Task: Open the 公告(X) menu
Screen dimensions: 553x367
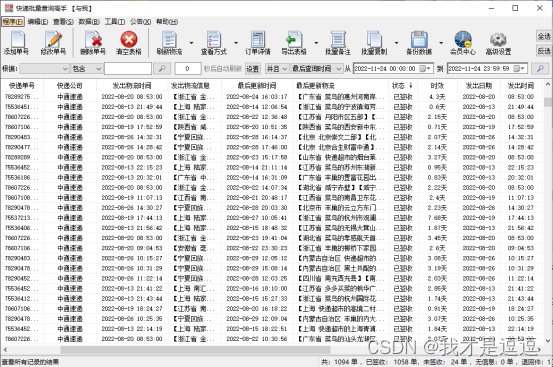Action: click(140, 22)
